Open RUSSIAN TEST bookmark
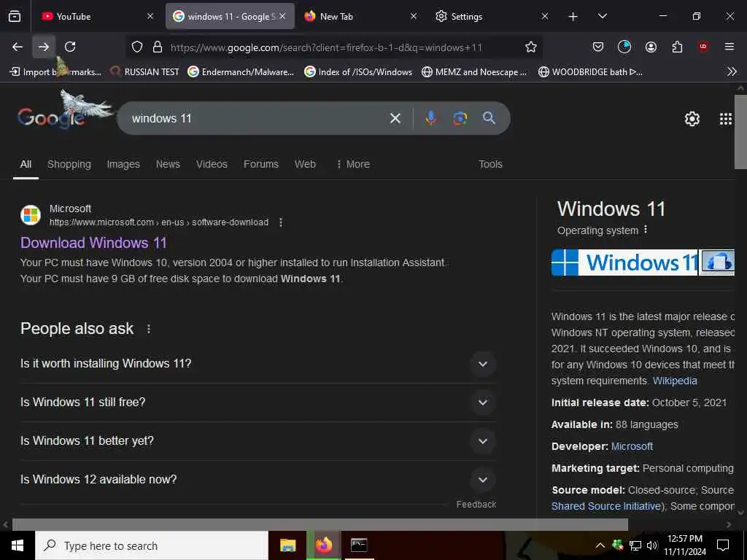Image resolution: width=747 pixels, height=560 pixels. (145, 72)
